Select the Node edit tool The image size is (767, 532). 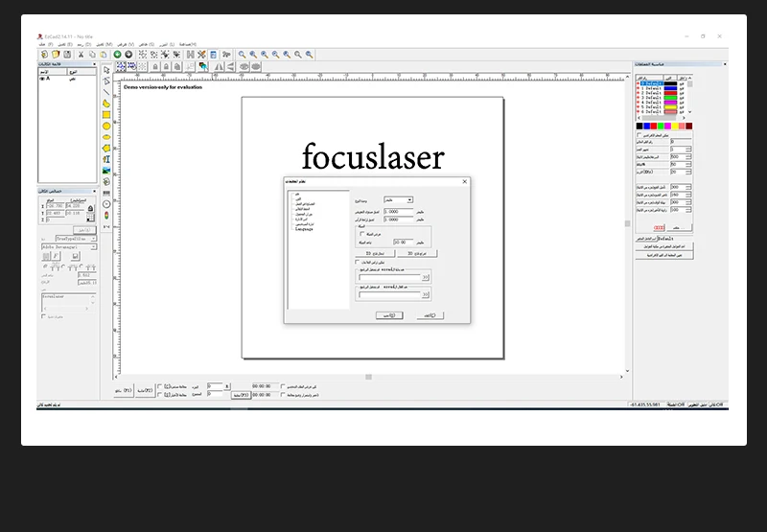coord(106,81)
